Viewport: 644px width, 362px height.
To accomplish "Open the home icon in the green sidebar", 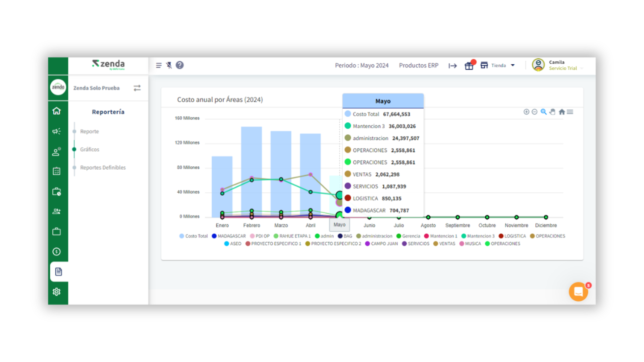I will [57, 111].
